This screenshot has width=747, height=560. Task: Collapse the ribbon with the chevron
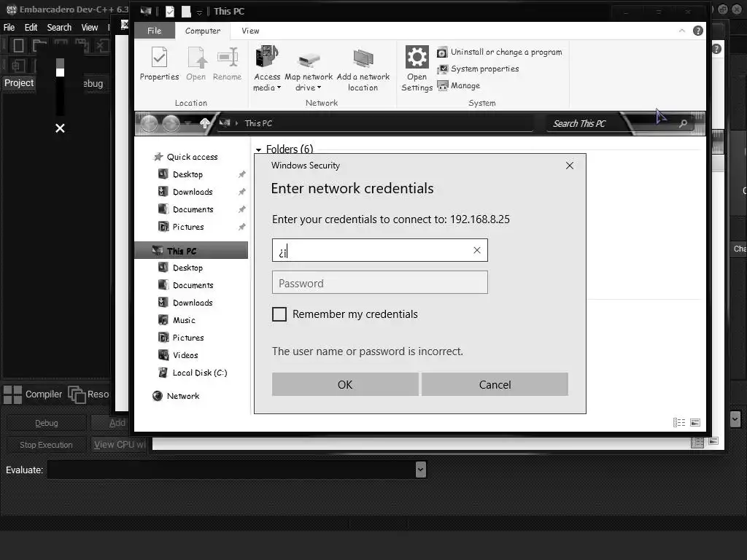682,31
